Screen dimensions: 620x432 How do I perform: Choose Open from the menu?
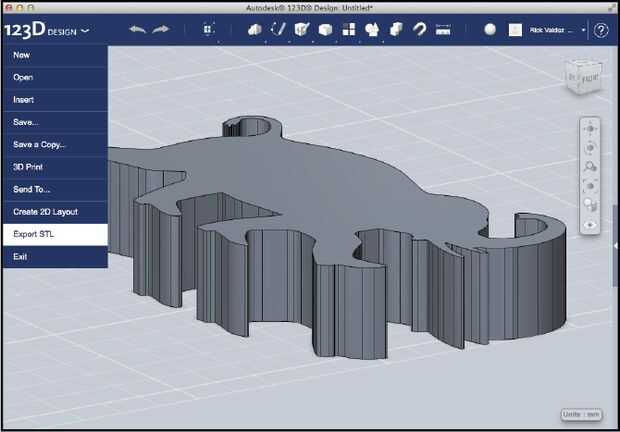(55, 77)
